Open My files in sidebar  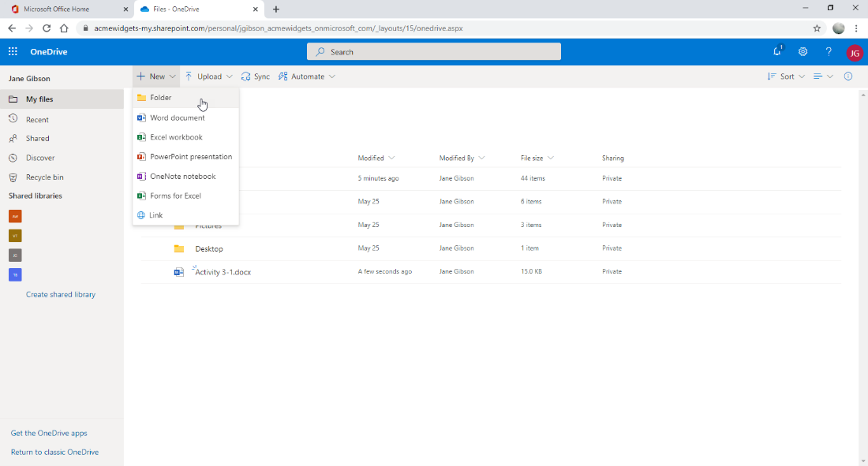pos(62,99)
